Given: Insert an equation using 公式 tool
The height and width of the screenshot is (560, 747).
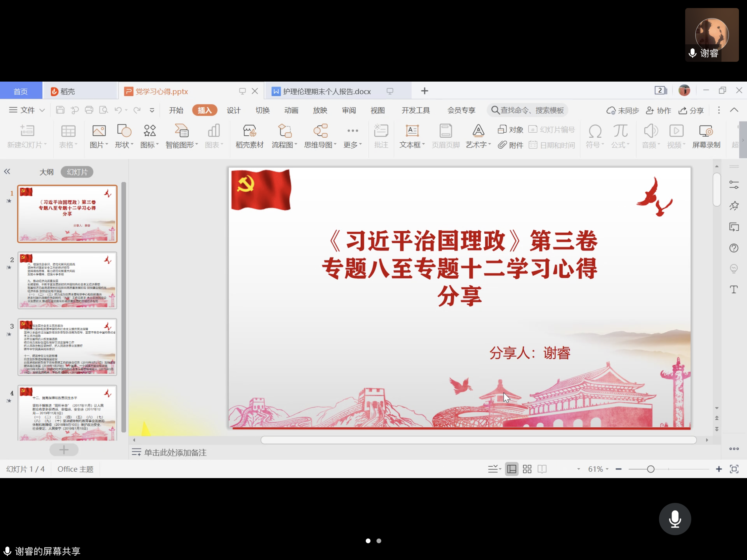Looking at the screenshot, I should click(x=620, y=136).
